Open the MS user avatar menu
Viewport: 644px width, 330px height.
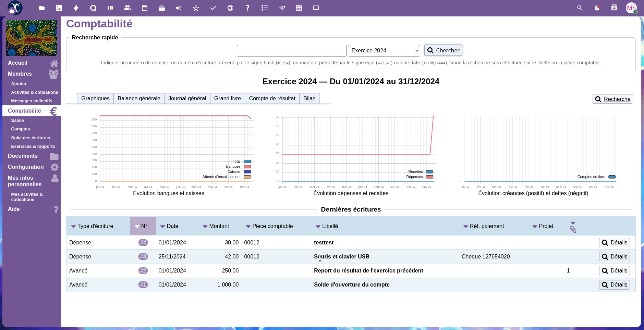(631, 8)
